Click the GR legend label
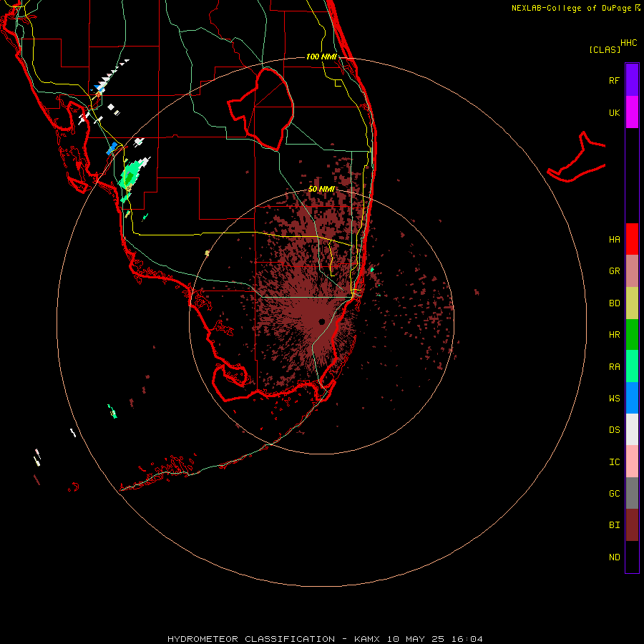The width and height of the screenshot is (644, 644). [614, 271]
